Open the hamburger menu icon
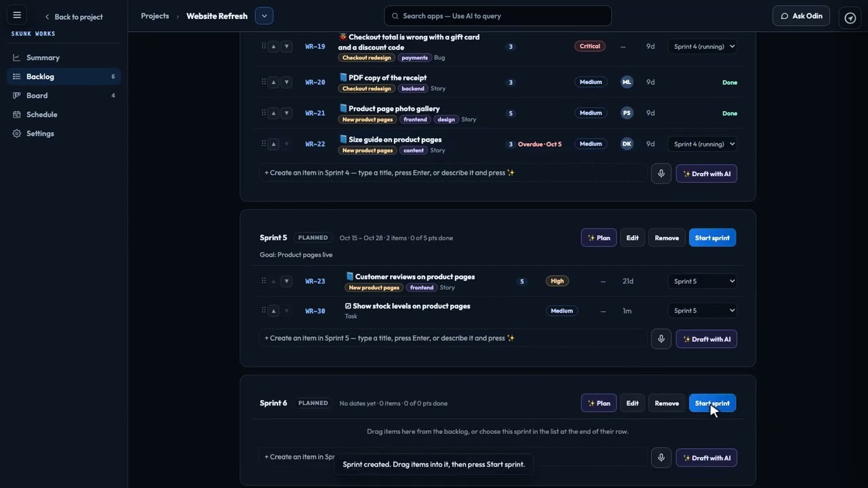This screenshot has width=868, height=488. tap(17, 15)
